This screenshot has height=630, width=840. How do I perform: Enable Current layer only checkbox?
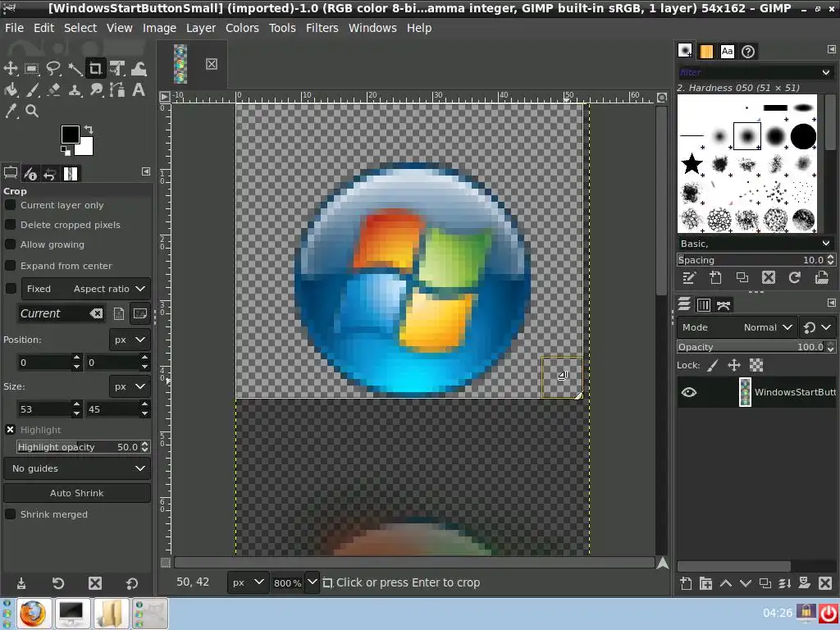pyautogui.click(x=10, y=204)
